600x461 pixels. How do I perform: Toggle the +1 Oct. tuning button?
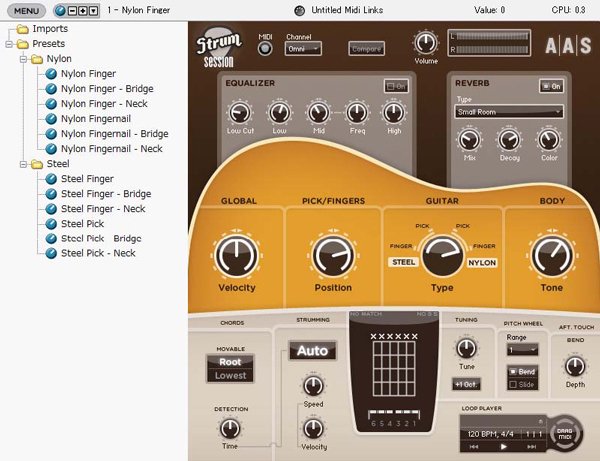[466, 384]
